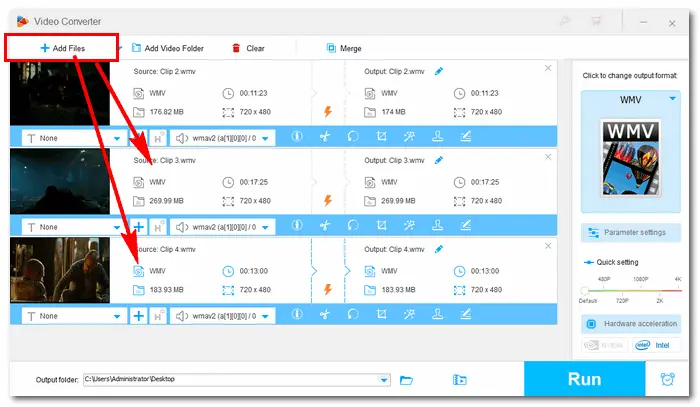Viewport: 700px width, 407px height.
Task: Open watermark tool for Clip 2
Action: click(438, 136)
